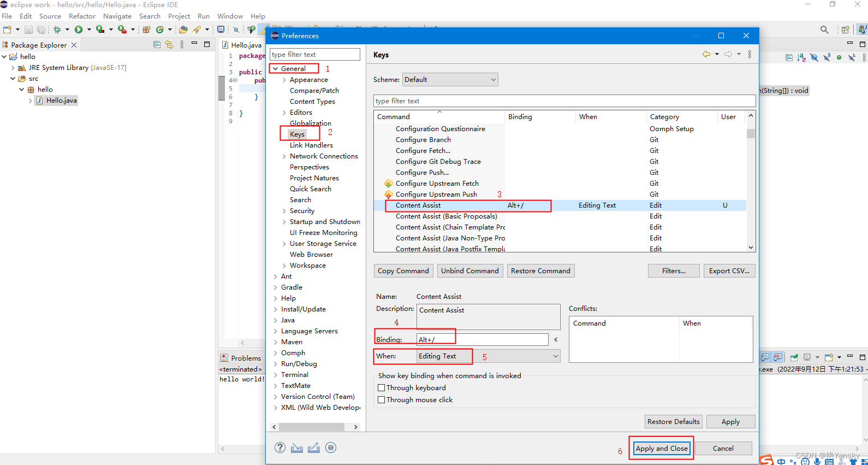Click the New Java Package icon

pyautogui.click(x=146, y=30)
